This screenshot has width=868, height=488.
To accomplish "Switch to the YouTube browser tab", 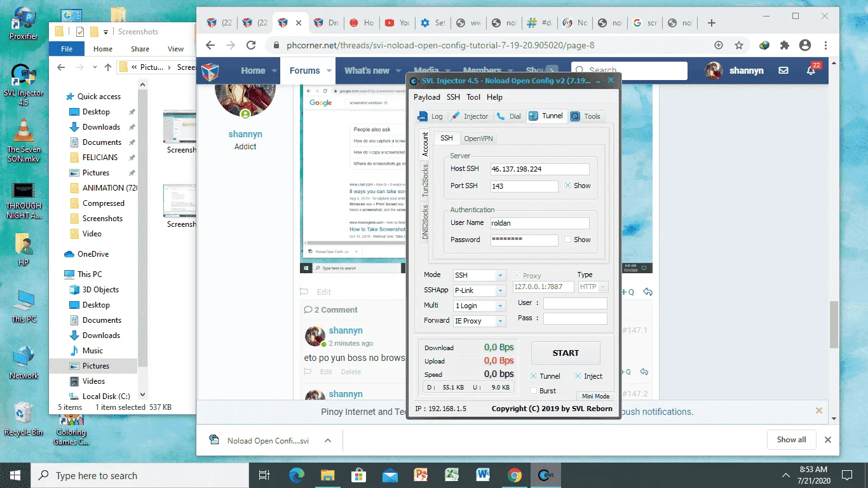I will (397, 23).
